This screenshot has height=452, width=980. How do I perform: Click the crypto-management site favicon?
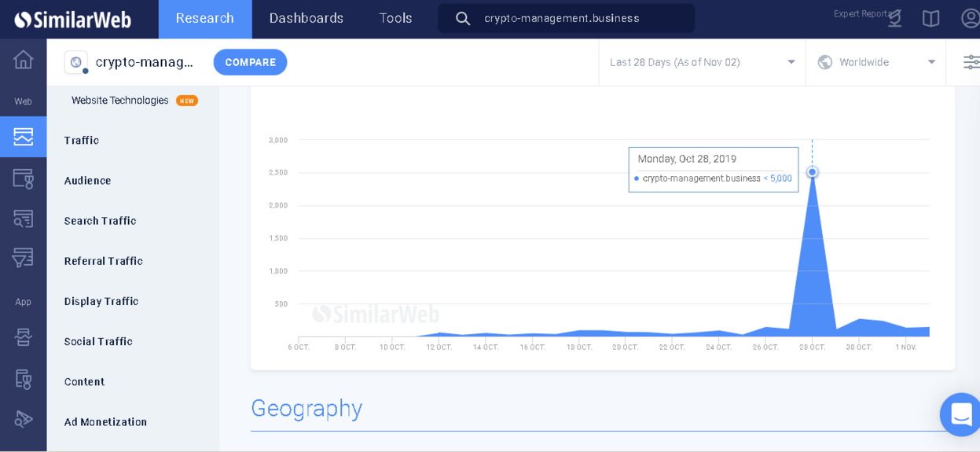coord(76,62)
